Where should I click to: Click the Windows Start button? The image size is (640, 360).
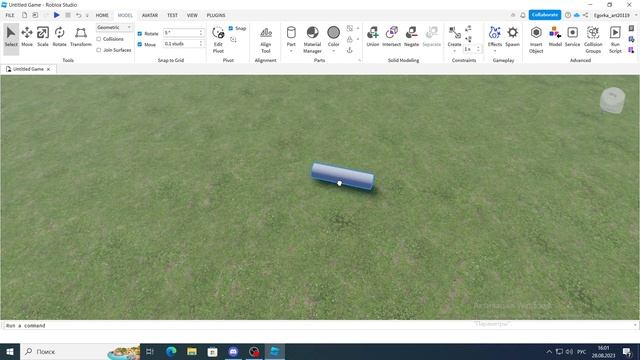point(10,351)
